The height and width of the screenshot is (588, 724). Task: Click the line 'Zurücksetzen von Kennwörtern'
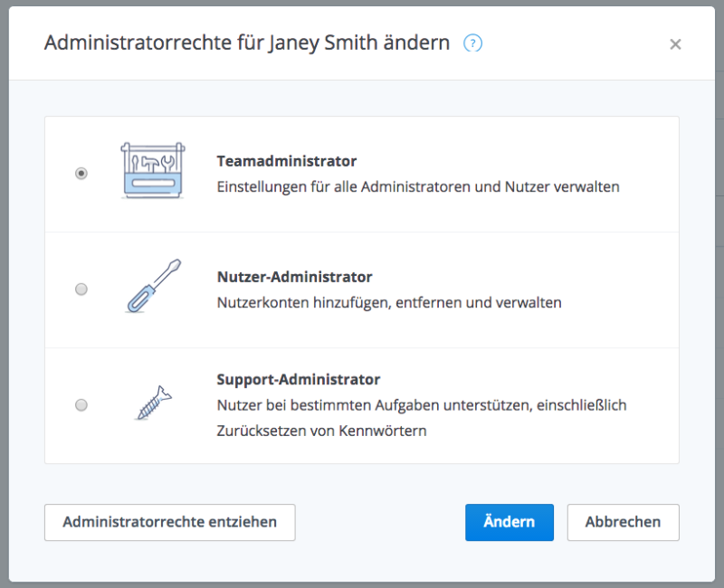(x=322, y=432)
